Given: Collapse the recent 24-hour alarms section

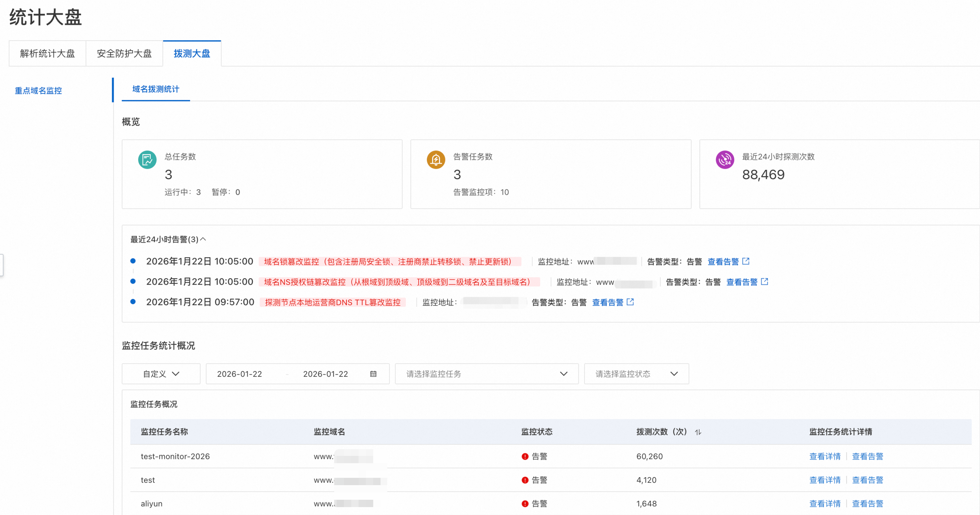Looking at the screenshot, I should (203, 240).
